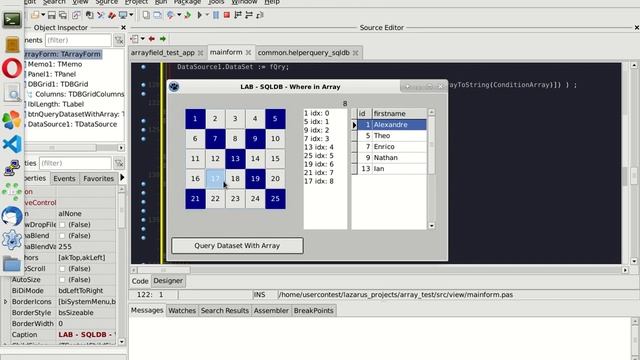Open the Run button dropdown arrow
The height and width of the screenshot is (360, 640).
[x=207, y=16]
